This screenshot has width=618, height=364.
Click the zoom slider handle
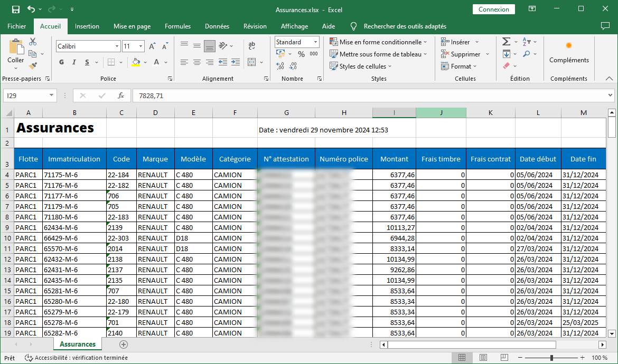[x=551, y=358]
